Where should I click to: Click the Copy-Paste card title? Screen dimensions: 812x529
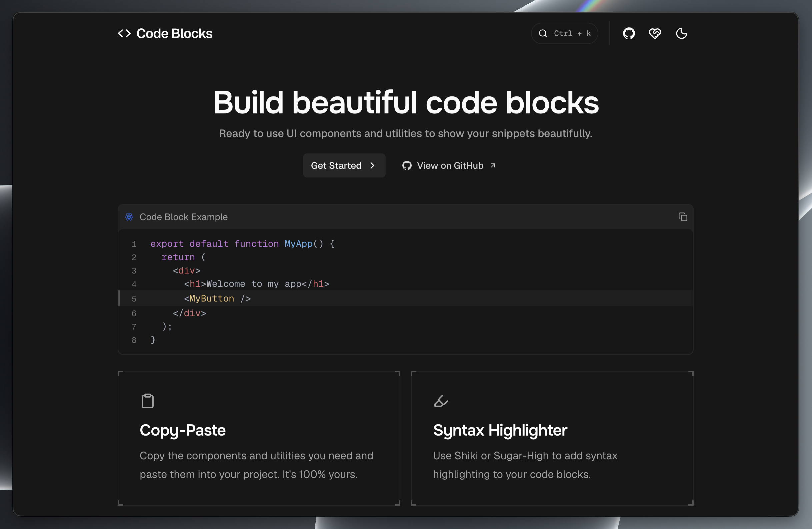tap(183, 430)
